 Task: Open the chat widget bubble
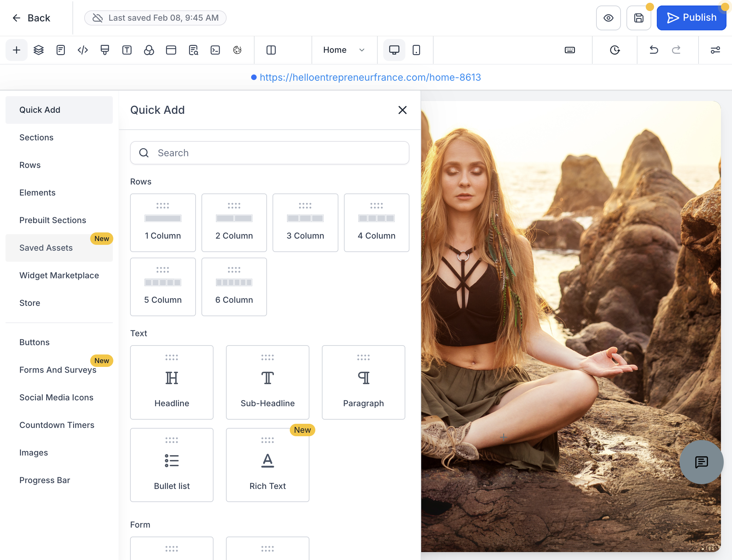pyautogui.click(x=701, y=462)
